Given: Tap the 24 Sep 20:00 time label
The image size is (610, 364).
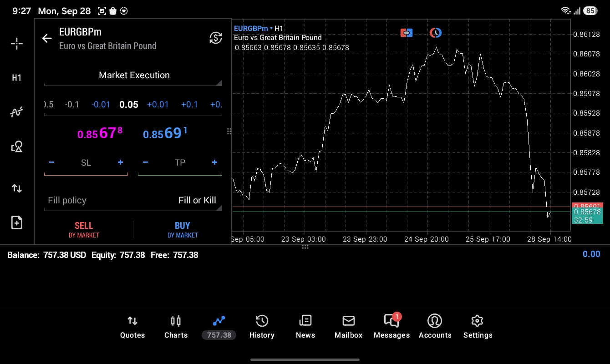Looking at the screenshot, I should click(x=426, y=239).
